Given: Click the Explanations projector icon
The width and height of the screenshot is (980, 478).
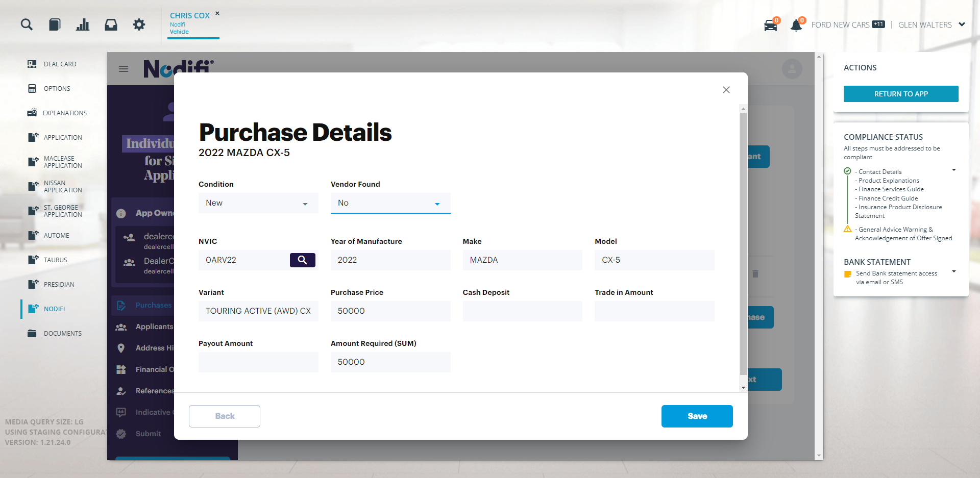Looking at the screenshot, I should click(32, 113).
